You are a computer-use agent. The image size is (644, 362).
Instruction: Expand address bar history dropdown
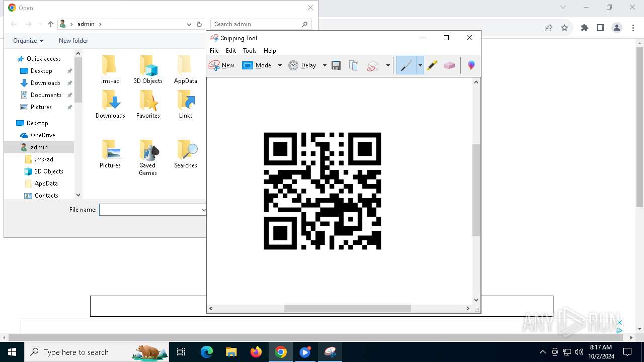(189, 24)
